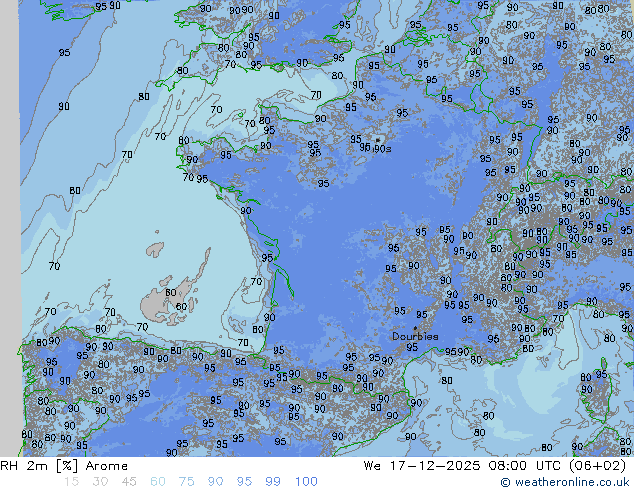The height and width of the screenshot is (490, 634).
Task: Click legend value 30
Action: coord(100,482)
